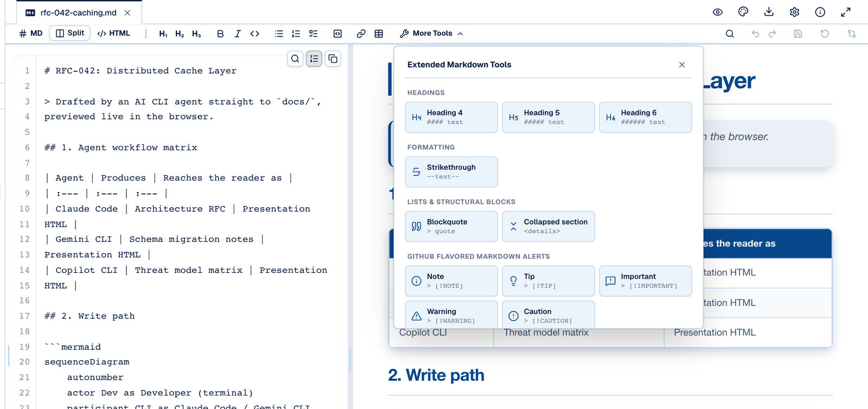868x409 pixels.
Task: Select the rfc-042-caching.md tab
Action: (78, 12)
